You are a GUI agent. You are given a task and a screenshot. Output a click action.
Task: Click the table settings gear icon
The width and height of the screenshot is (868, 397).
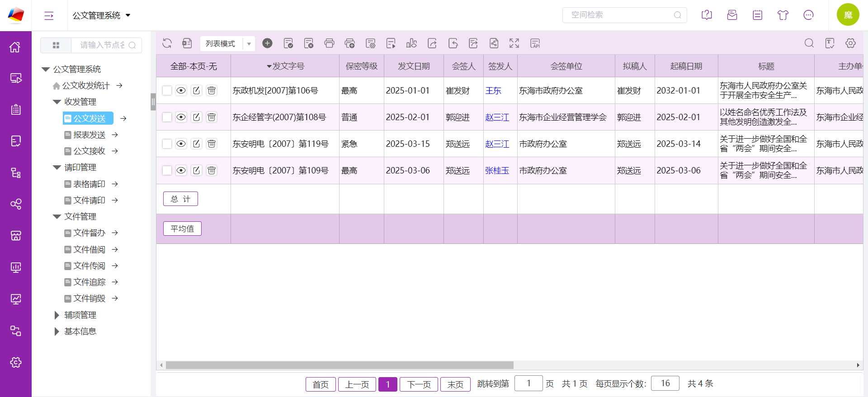[851, 43]
